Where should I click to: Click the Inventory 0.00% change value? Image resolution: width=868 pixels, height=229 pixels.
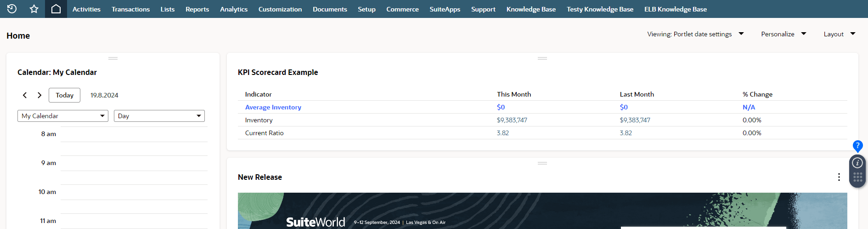[752, 120]
